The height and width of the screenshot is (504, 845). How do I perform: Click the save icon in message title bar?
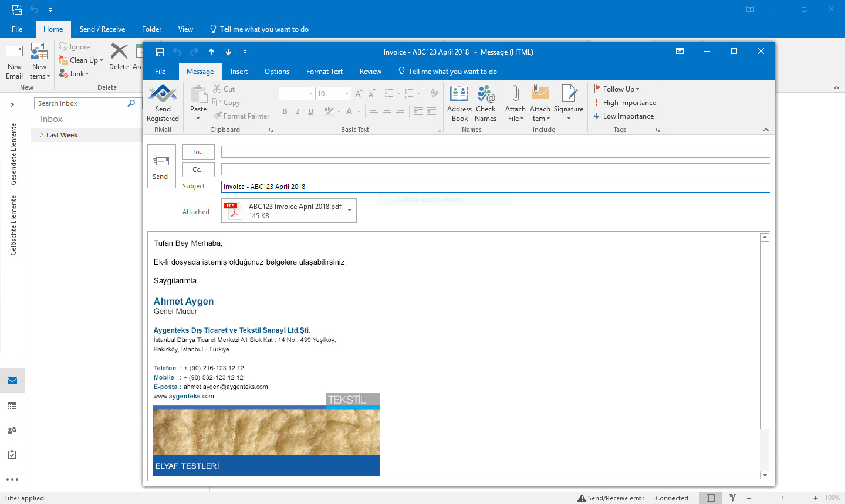160,52
